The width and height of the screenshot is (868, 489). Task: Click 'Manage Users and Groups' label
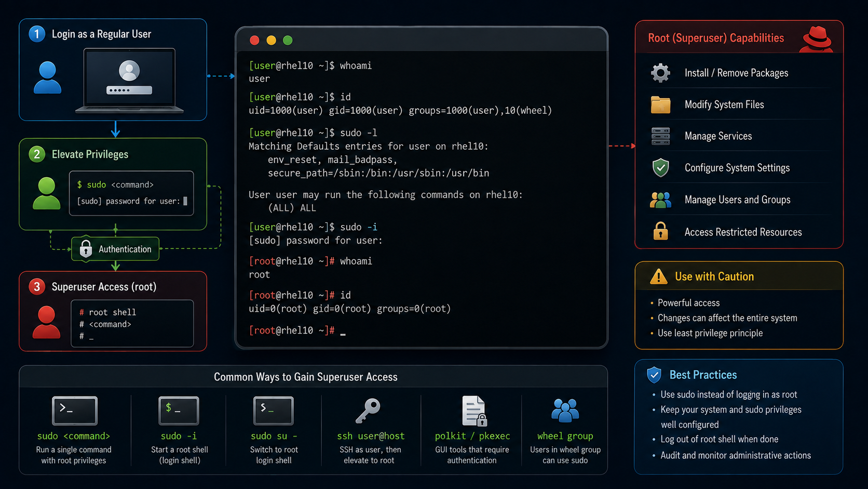737,200
